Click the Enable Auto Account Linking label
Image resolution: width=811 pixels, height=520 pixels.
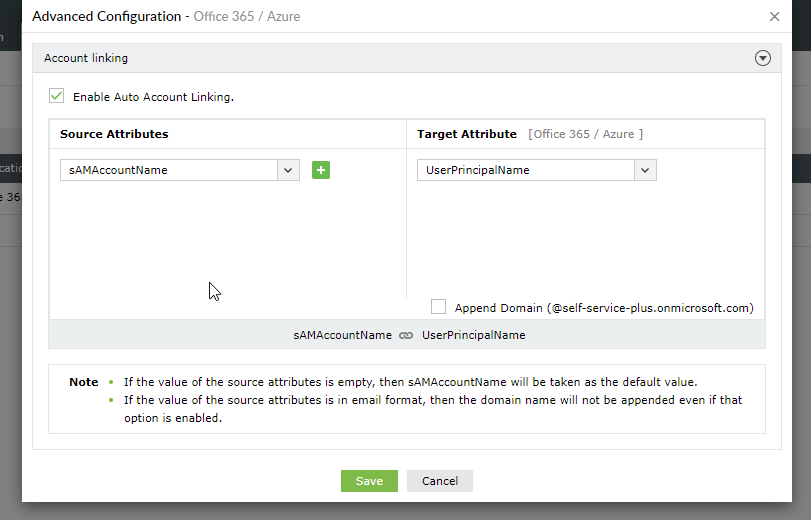tap(153, 97)
